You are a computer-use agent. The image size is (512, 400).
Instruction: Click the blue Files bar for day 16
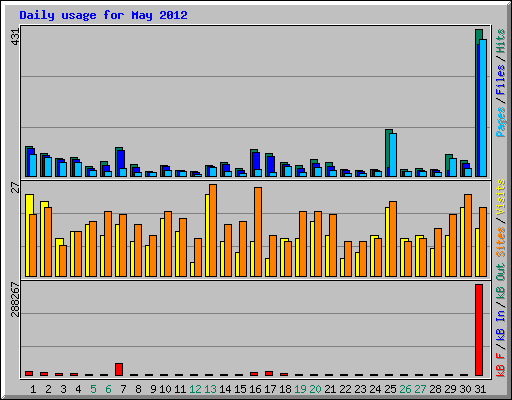[256, 161]
